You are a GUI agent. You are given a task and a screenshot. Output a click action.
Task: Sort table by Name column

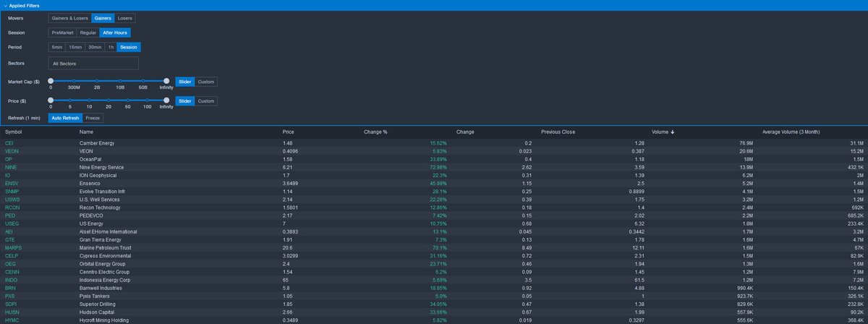coord(87,132)
